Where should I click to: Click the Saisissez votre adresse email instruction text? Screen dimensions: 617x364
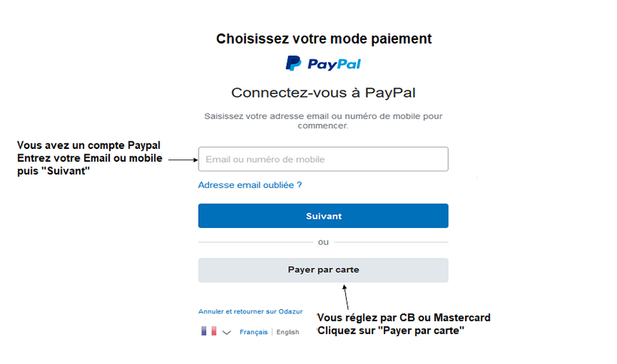click(323, 120)
